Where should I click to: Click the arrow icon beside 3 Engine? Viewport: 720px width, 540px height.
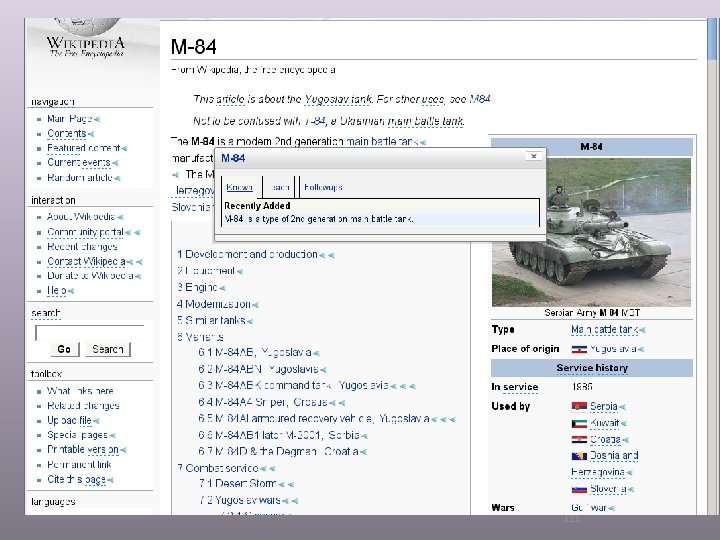222,288
